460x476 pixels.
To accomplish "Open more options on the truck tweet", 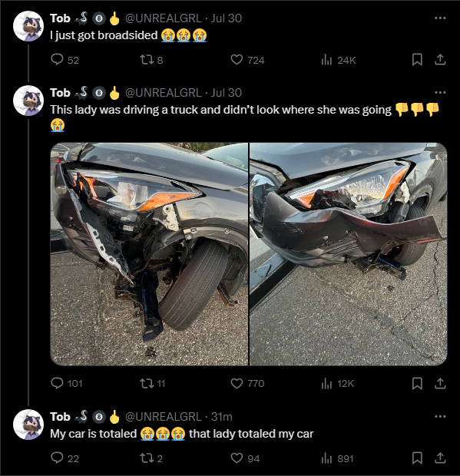I will [440, 93].
